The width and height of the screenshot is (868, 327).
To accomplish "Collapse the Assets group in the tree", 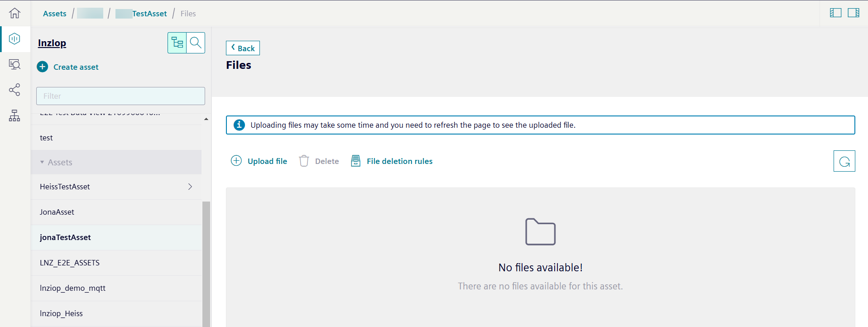I will tap(42, 162).
